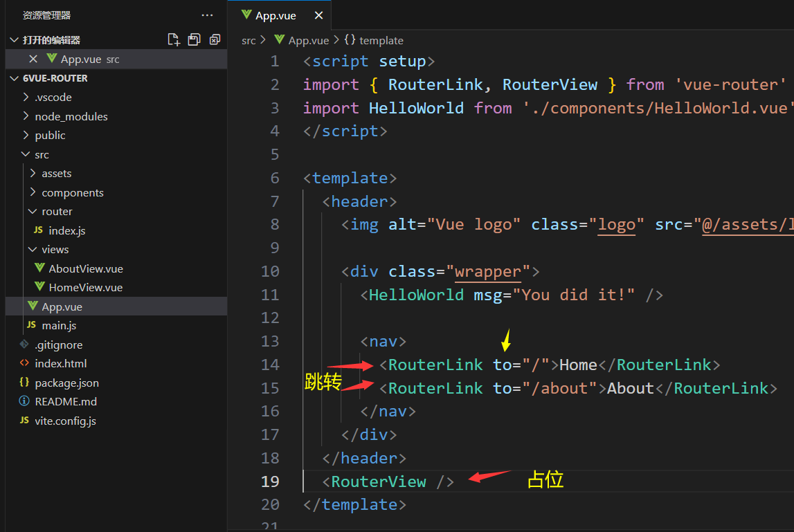
Task: Click the JS icon beside router index.js
Action: (38, 230)
